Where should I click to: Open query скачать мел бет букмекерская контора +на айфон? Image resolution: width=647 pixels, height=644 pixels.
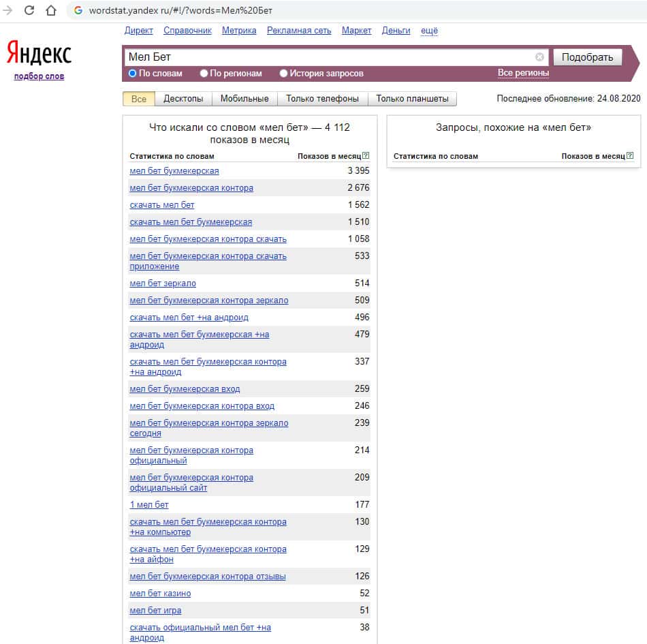[x=208, y=554]
